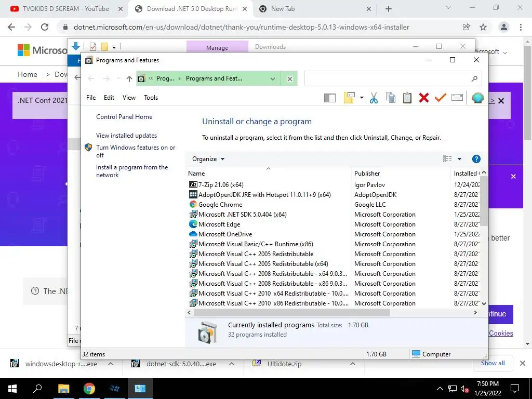Click the Chrome share page icon

(466, 27)
